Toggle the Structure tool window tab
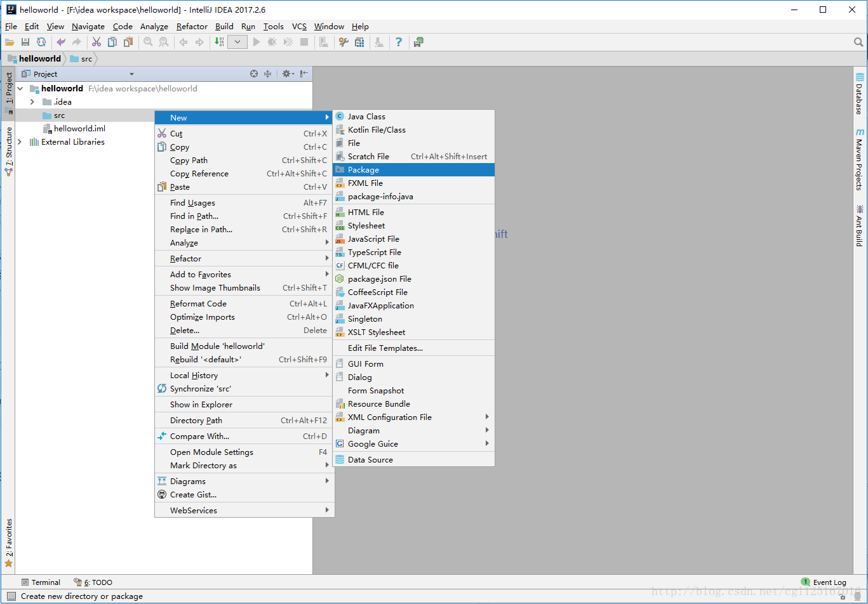The image size is (868, 604). [9, 151]
